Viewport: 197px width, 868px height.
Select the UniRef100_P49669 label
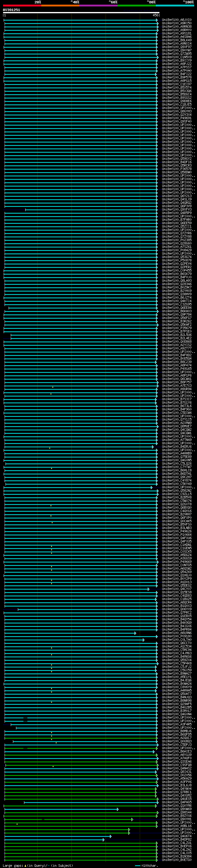(x=177, y=562)
